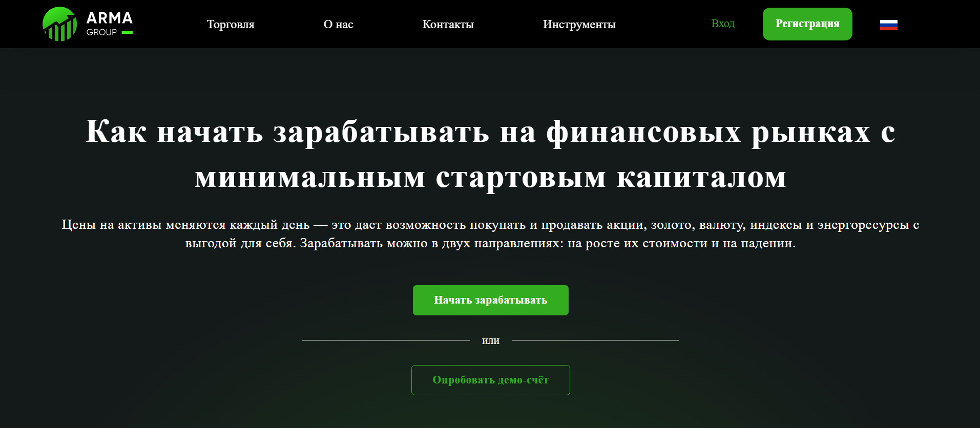Open the Russian flag language selector
Screen dimensions: 980x428
[x=888, y=25]
